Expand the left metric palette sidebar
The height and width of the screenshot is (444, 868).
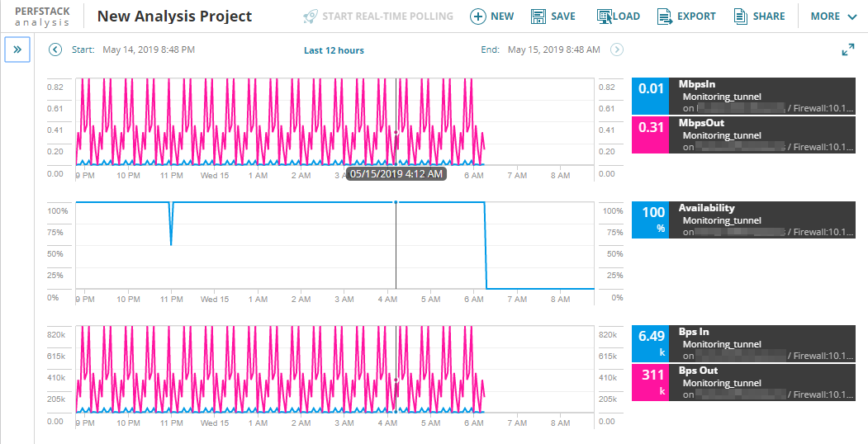[x=17, y=50]
